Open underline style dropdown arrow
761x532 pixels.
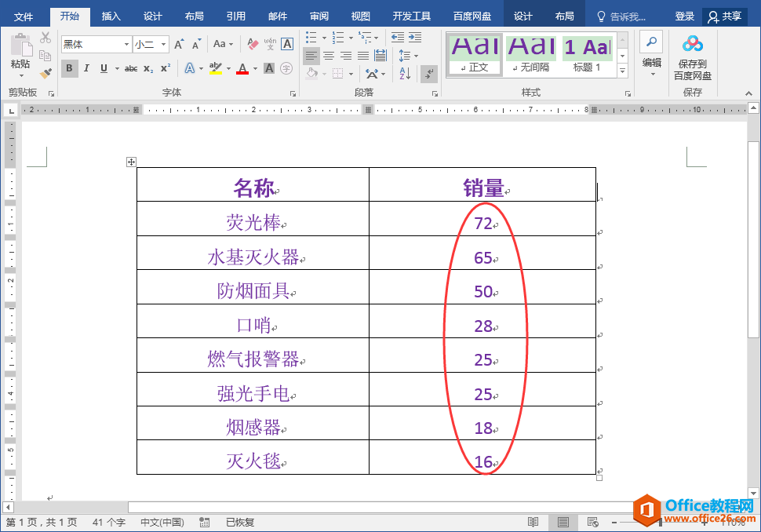pos(117,68)
